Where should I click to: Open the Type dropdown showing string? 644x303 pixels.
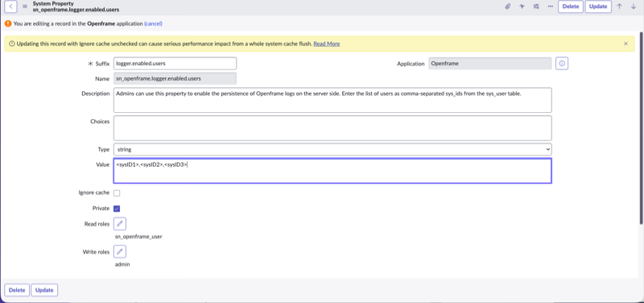(x=332, y=149)
